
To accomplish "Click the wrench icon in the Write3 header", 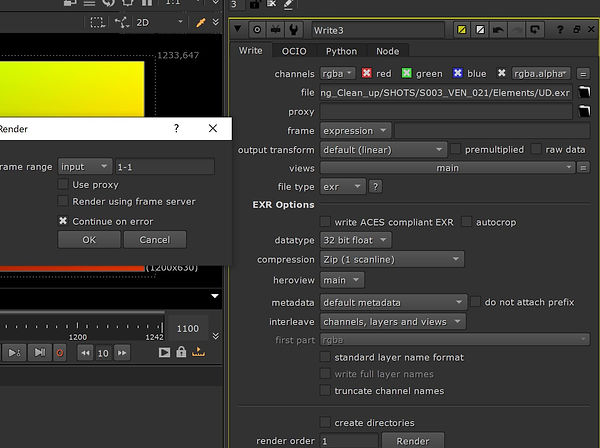I will [x=293, y=30].
